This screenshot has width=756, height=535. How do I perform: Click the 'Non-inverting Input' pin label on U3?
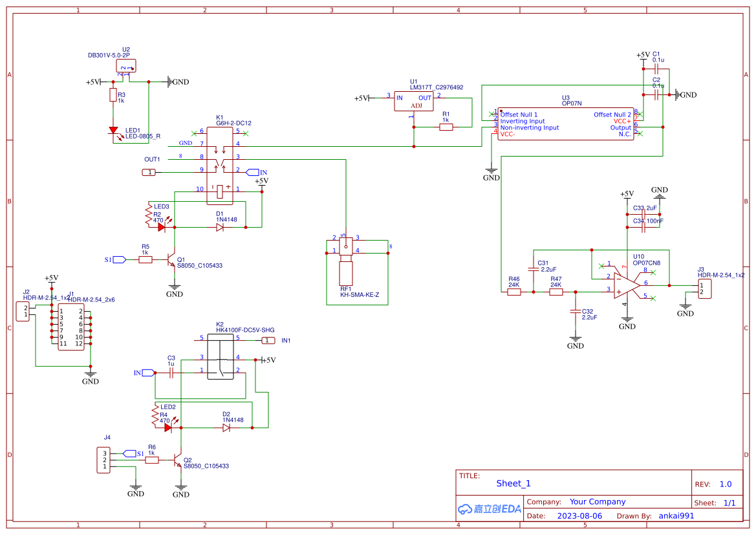[x=530, y=128]
